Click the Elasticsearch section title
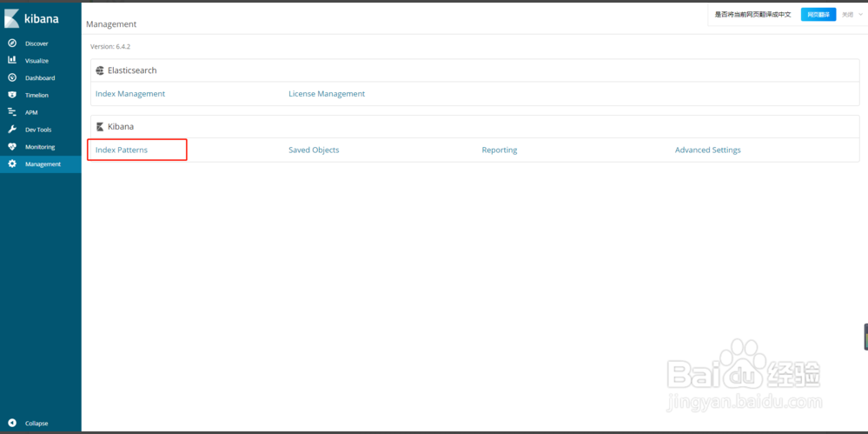Screen dimensions: 868x434 point(132,70)
